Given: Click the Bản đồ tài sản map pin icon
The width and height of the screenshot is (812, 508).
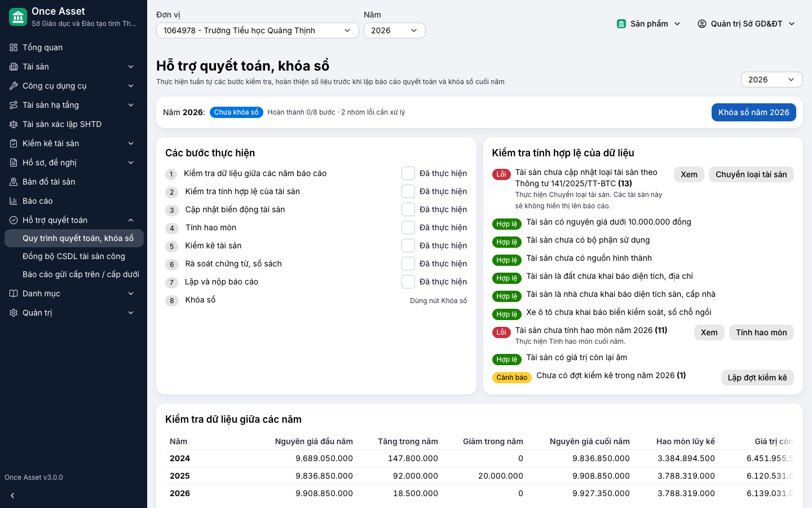Looking at the screenshot, I should pyautogui.click(x=14, y=182).
